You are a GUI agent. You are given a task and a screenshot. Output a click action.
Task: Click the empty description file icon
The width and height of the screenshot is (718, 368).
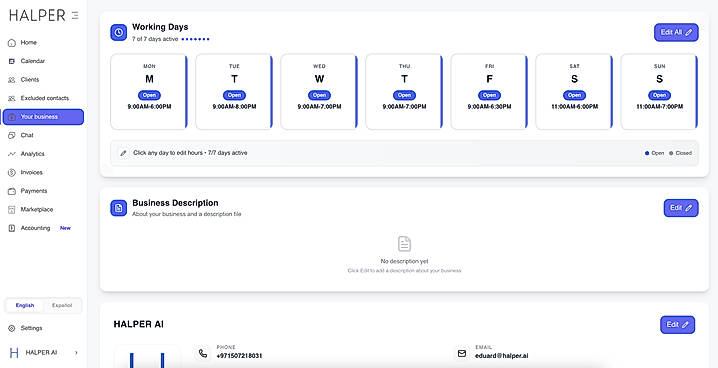tap(404, 244)
